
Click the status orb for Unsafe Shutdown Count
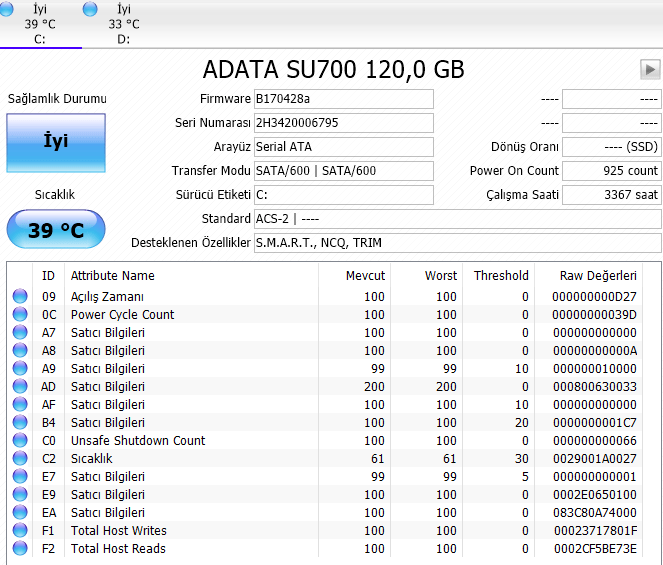(x=20, y=441)
